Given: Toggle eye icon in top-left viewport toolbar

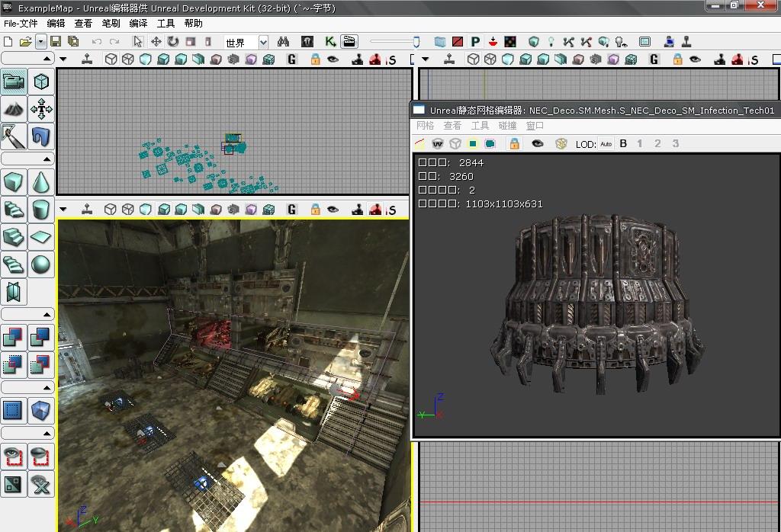Looking at the screenshot, I should click(333, 59).
